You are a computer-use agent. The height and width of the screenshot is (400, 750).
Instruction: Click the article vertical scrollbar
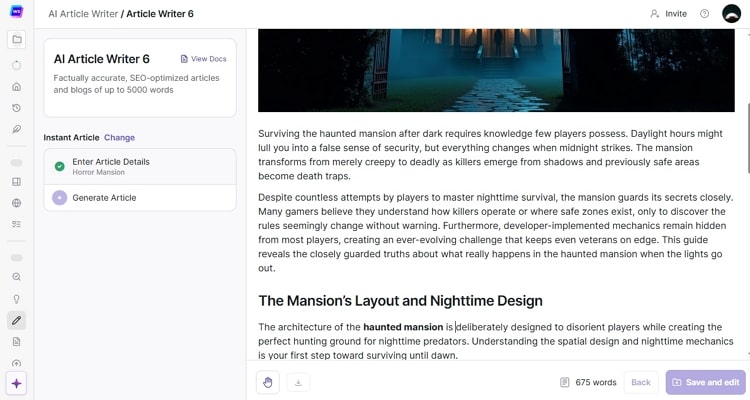pos(748,138)
